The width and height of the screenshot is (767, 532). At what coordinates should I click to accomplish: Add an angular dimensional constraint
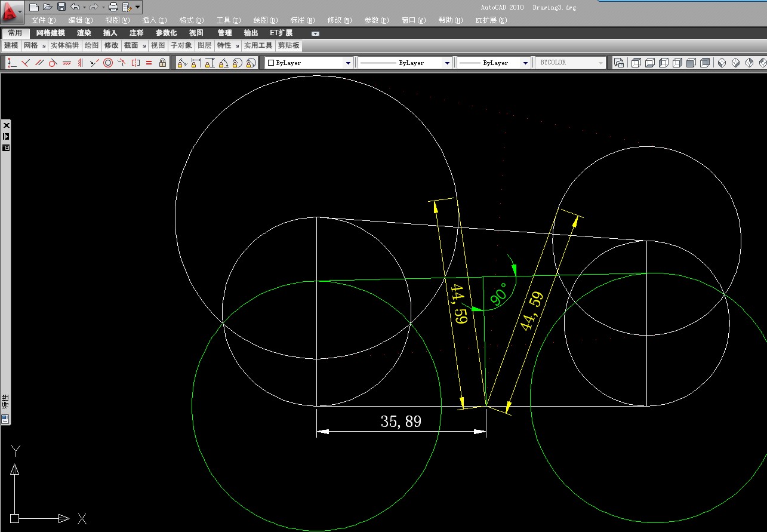point(223,63)
